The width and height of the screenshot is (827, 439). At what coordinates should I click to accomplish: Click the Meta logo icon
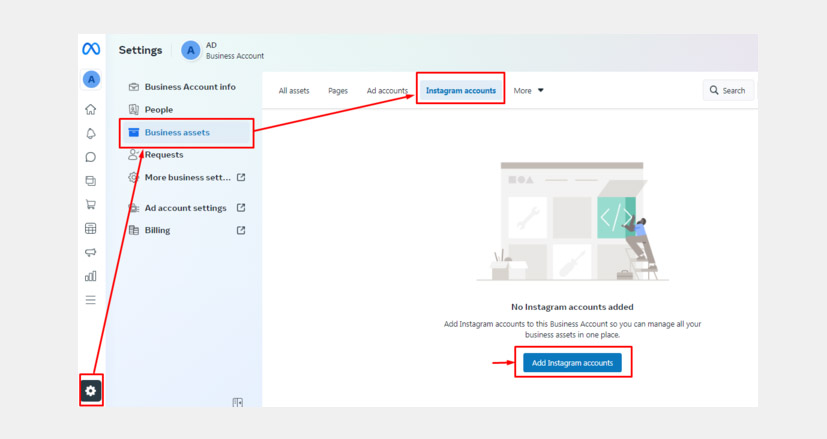click(91, 49)
